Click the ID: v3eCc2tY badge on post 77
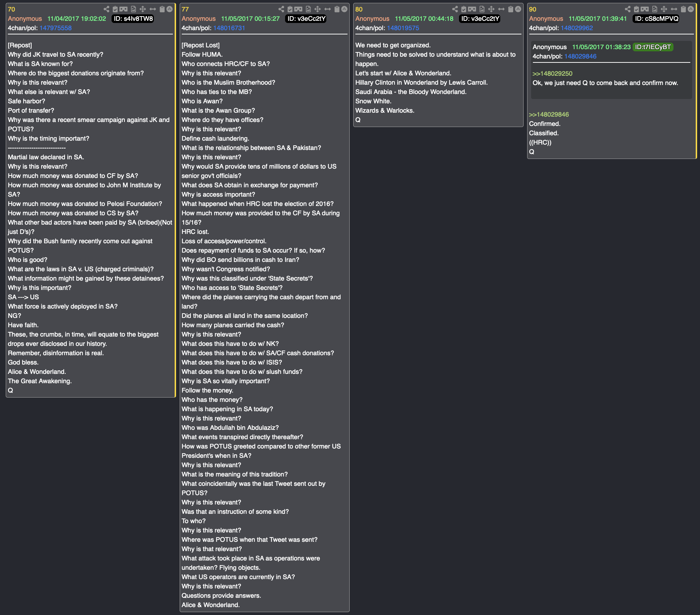 click(x=306, y=19)
